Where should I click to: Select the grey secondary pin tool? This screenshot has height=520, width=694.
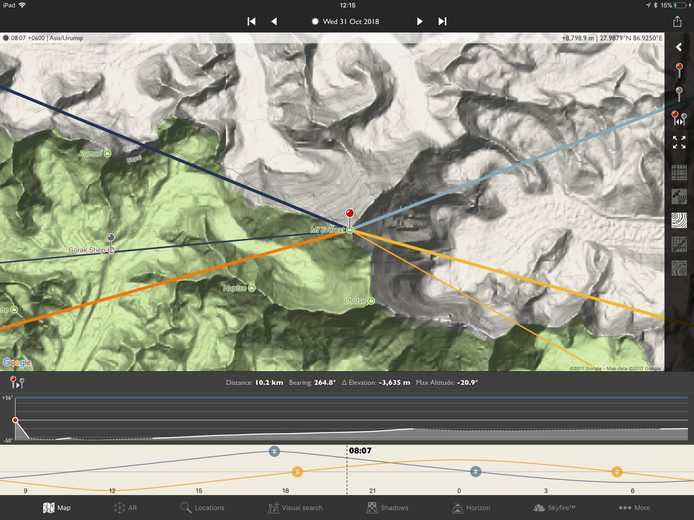coord(679,94)
